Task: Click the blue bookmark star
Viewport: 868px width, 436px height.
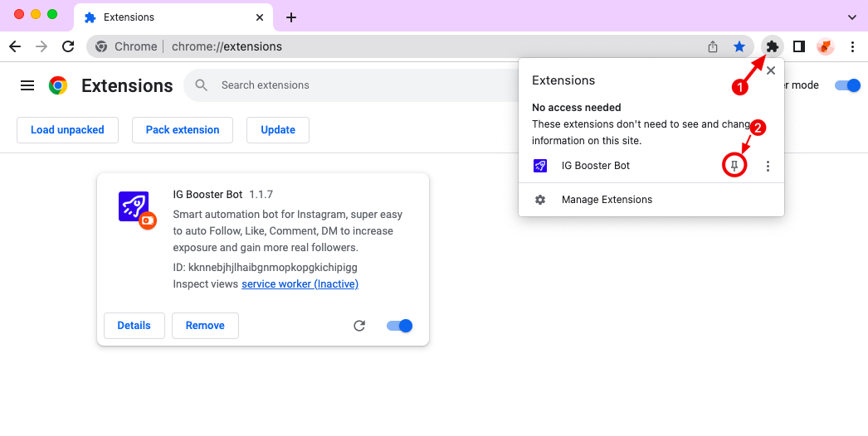Action: point(739,46)
